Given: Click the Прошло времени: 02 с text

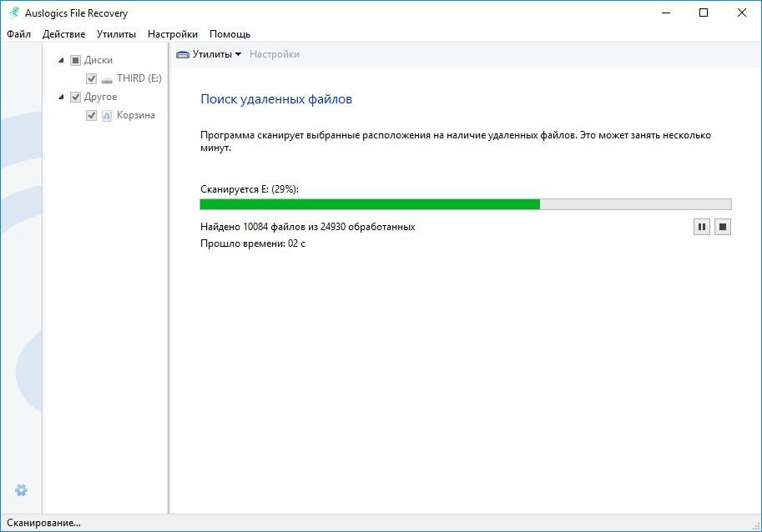Looking at the screenshot, I should [x=253, y=243].
